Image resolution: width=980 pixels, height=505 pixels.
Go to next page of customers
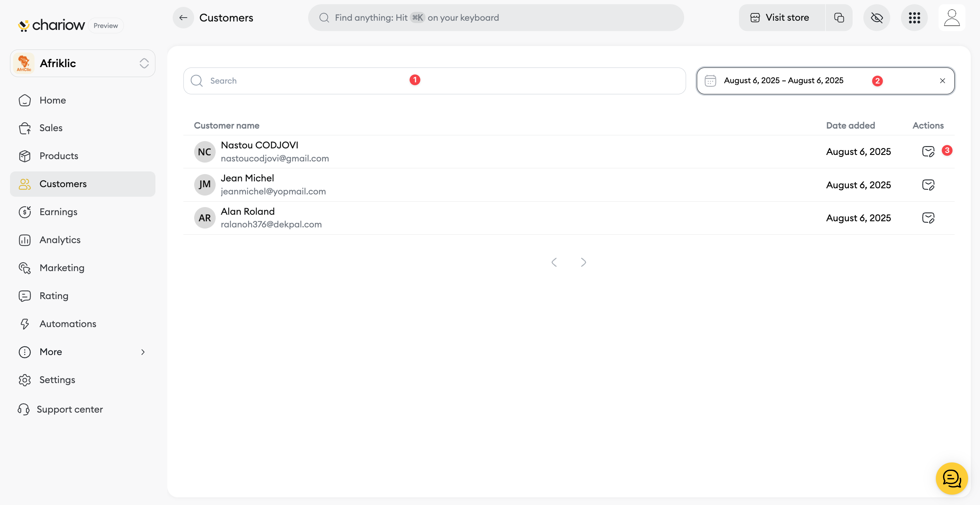(x=583, y=262)
